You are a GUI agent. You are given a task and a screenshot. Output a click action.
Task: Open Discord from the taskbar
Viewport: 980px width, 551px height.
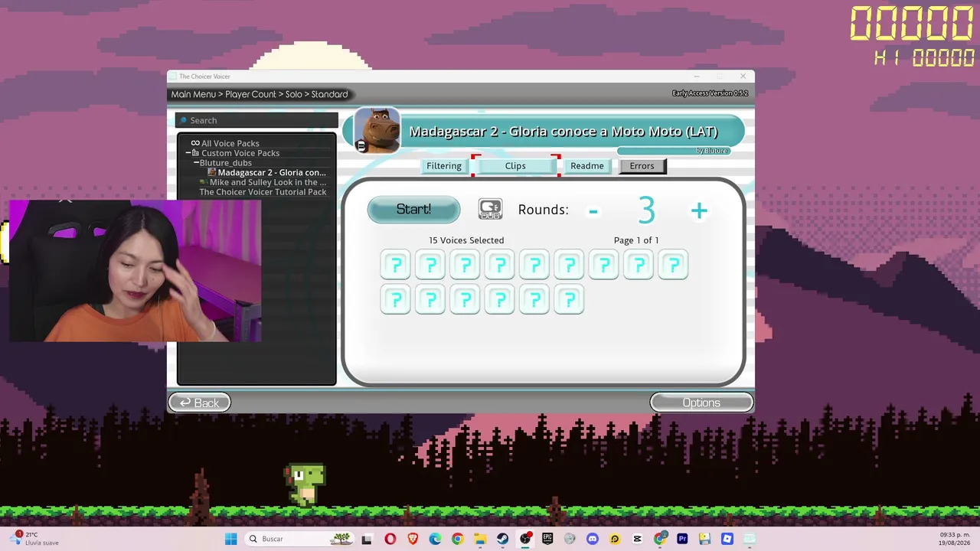[592, 539]
